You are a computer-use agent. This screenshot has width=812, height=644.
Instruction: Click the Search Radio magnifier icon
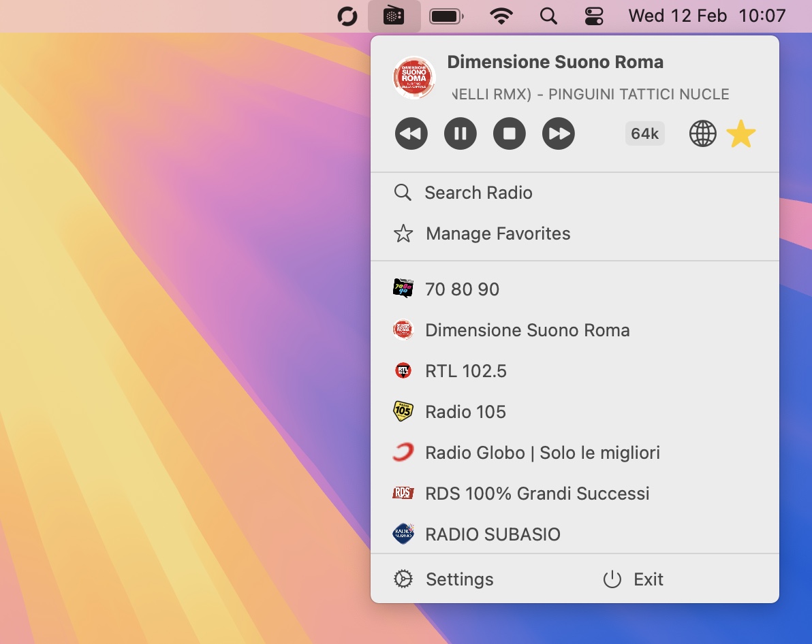click(403, 193)
